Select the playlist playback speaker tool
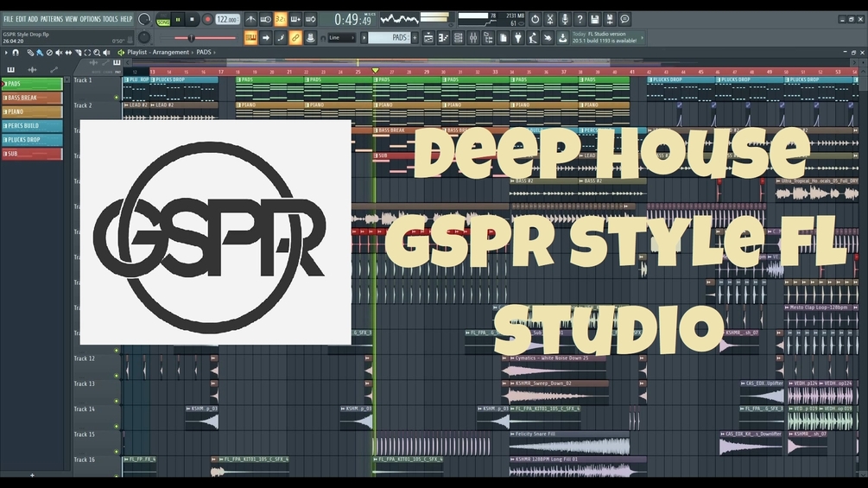Viewport: 868px width, 488px height. coord(107,53)
